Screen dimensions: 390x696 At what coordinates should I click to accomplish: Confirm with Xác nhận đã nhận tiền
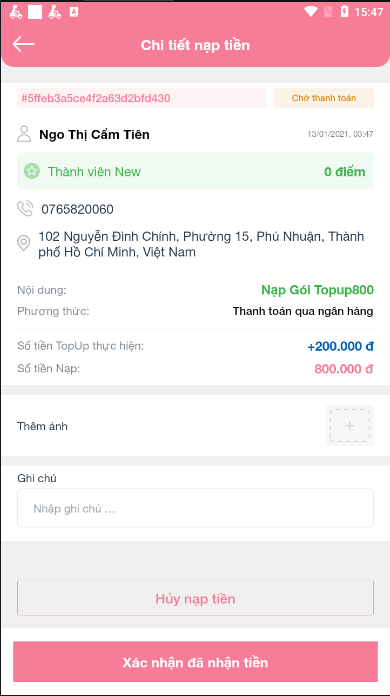[195, 662]
